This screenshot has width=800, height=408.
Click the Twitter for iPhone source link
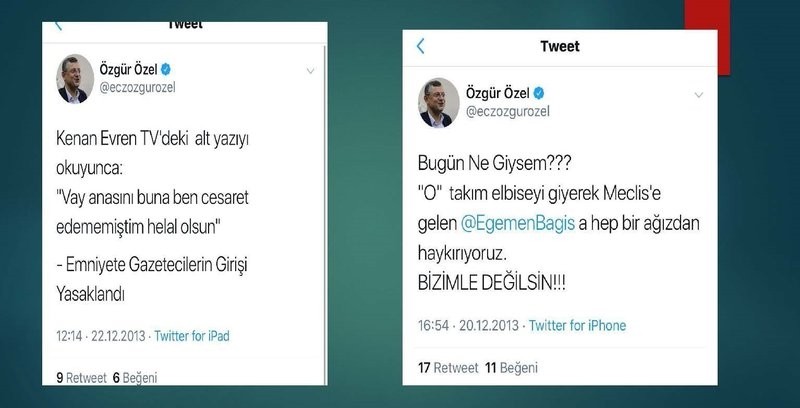coord(578,325)
